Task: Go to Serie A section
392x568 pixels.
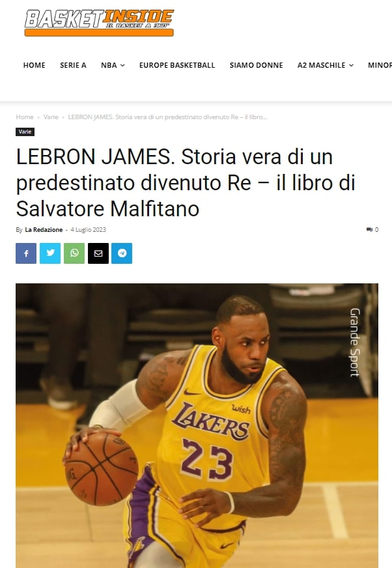Action: (73, 65)
